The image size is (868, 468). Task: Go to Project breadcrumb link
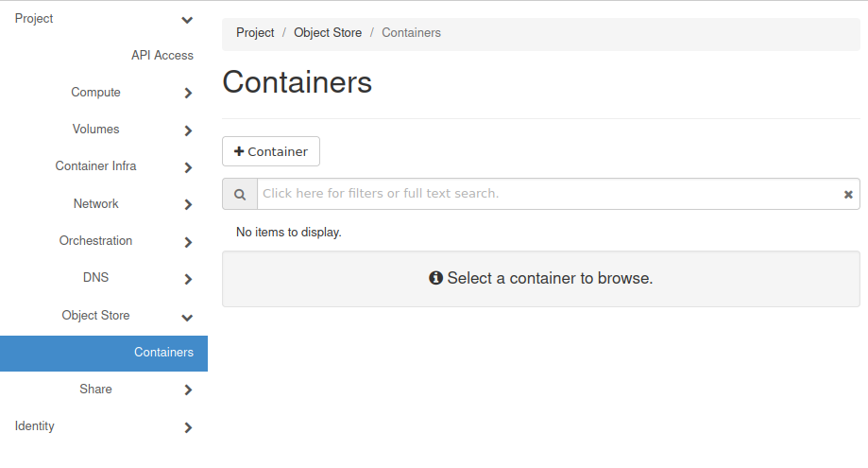tap(255, 32)
